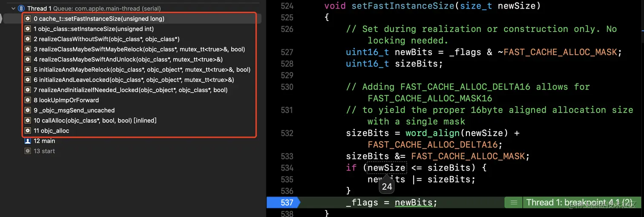Click gear icon of frame 2
644x217 pixels.
click(28, 39)
